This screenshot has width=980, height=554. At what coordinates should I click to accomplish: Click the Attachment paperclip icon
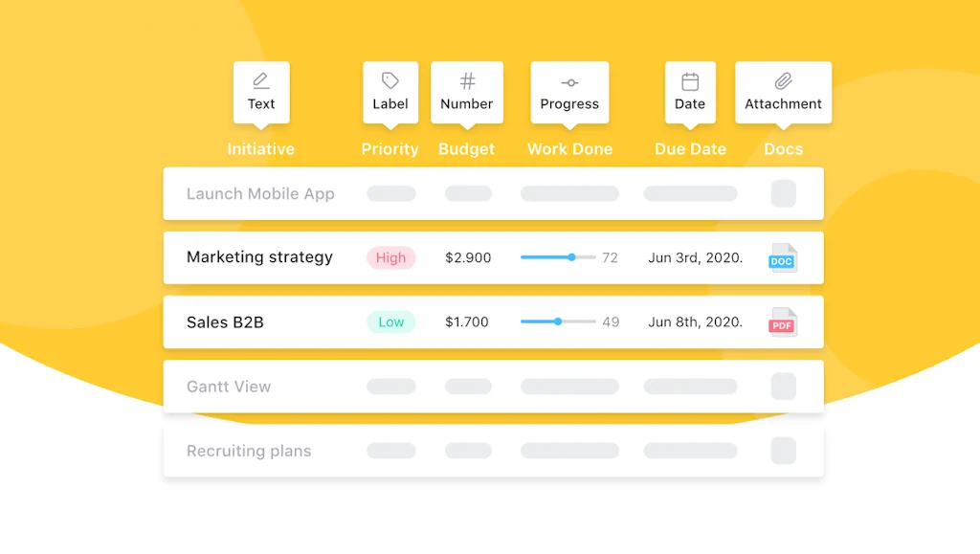(x=783, y=81)
